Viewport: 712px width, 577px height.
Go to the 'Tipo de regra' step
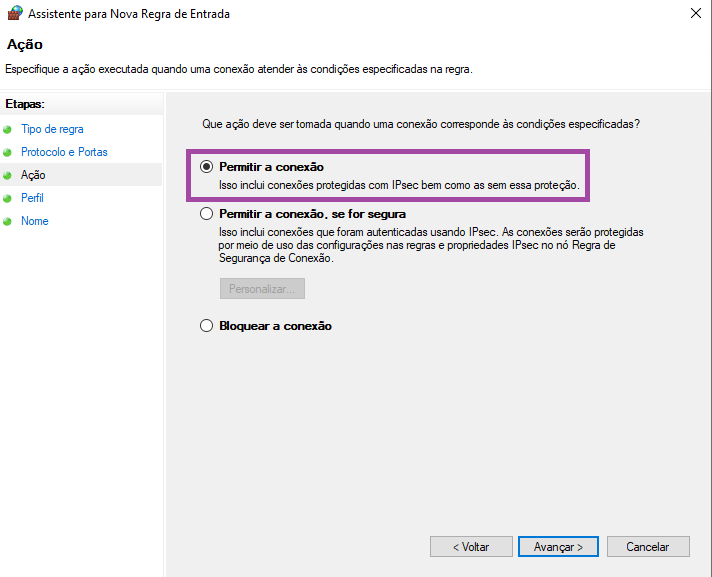(52, 129)
